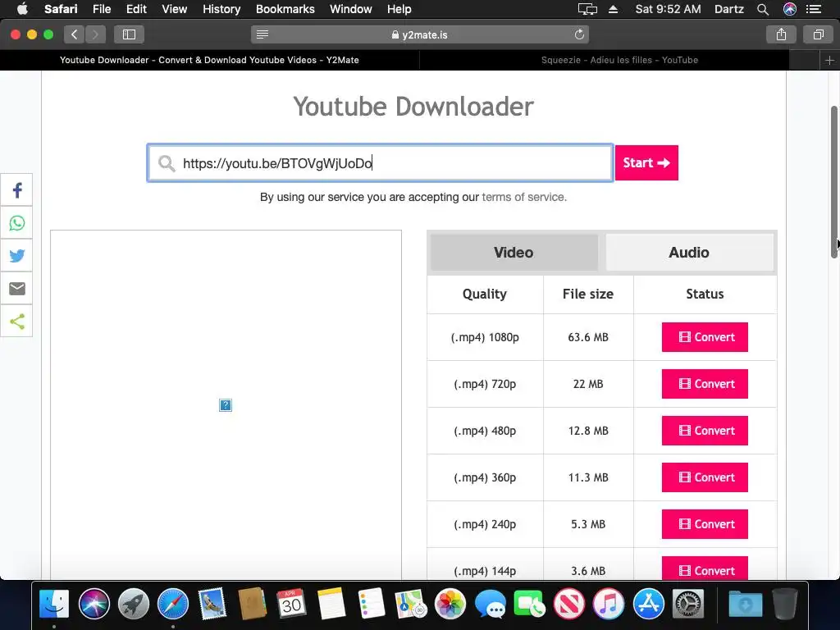The image size is (840, 630).
Task: Click the Youtube Downloader heading
Action: point(413,106)
